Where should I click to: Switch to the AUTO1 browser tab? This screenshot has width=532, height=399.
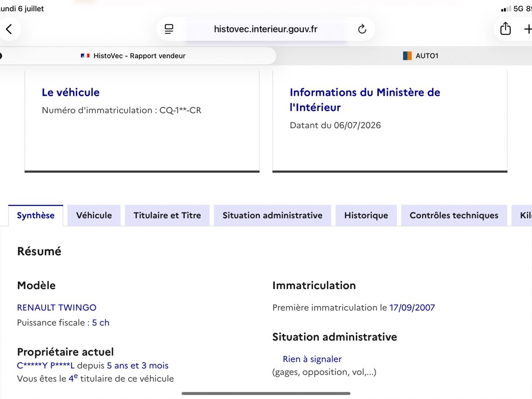tap(421, 56)
